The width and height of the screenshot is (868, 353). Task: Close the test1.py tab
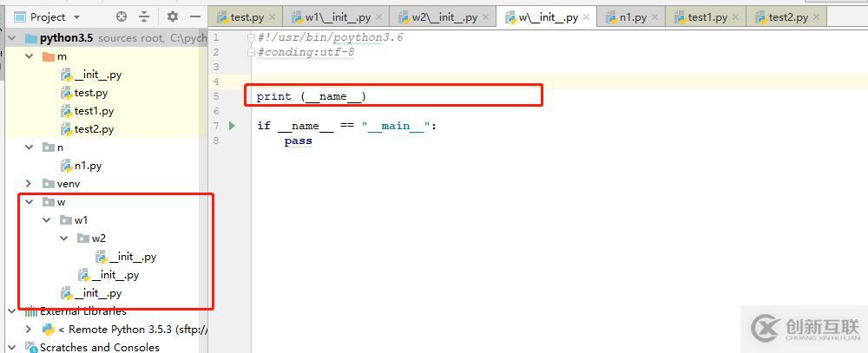(736, 17)
